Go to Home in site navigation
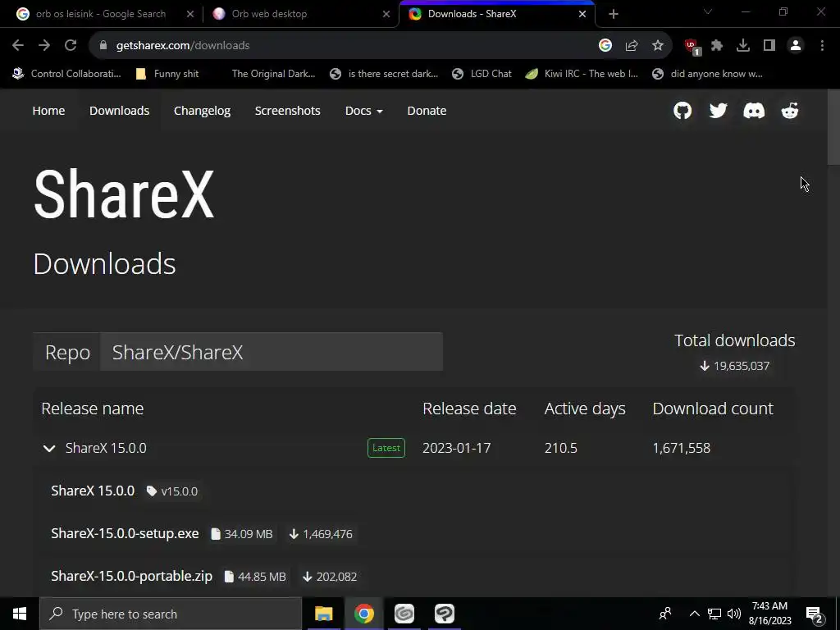The image size is (840, 630). 48,111
